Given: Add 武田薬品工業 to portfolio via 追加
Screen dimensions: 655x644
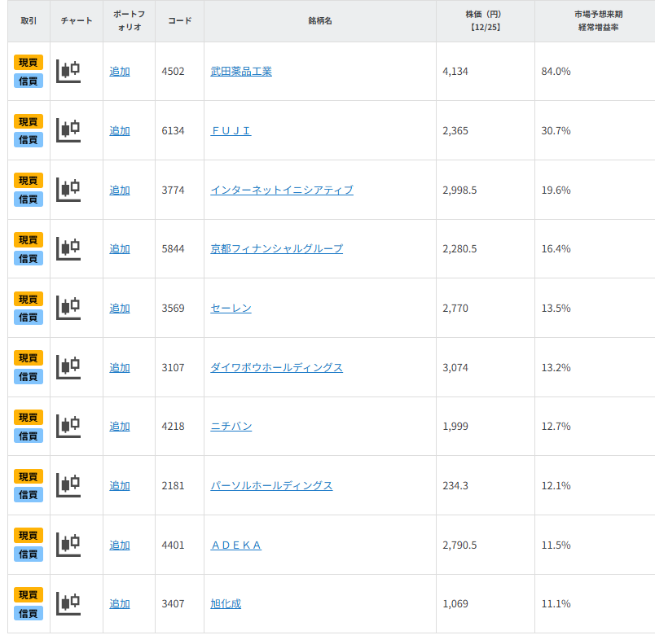Looking at the screenshot, I should [120, 72].
